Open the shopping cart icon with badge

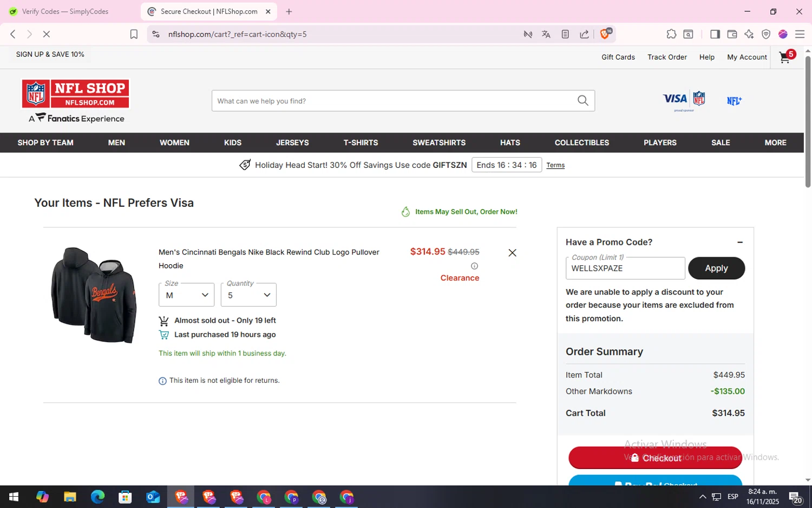pyautogui.click(x=787, y=56)
